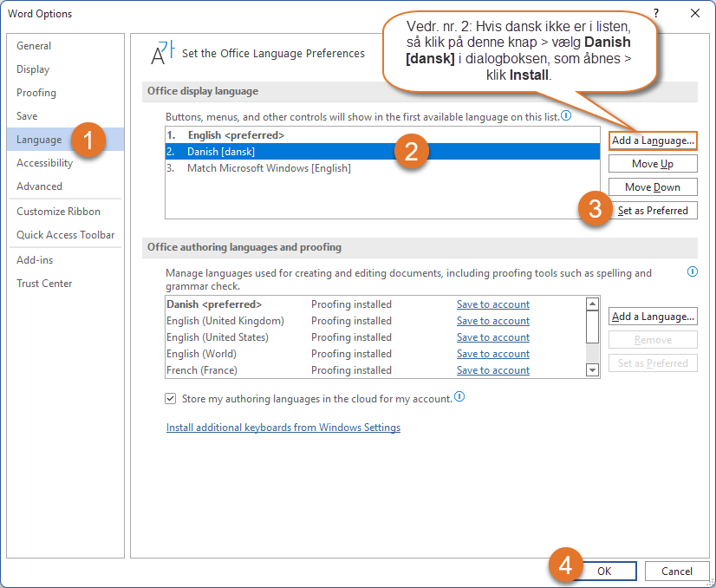Image resolution: width=716 pixels, height=588 pixels.
Task: Click Set as Preferred for display language
Action: (x=653, y=211)
